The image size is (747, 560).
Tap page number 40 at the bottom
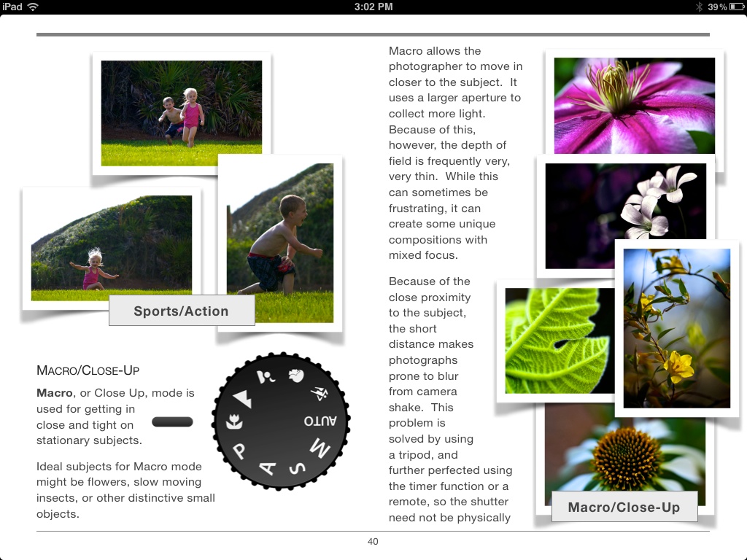tap(373, 542)
